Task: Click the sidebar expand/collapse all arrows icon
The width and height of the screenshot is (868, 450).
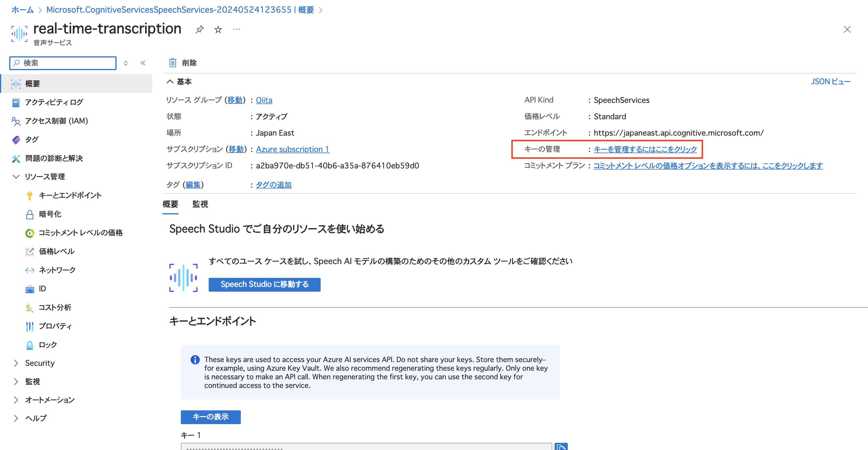Action: tap(126, 63)
